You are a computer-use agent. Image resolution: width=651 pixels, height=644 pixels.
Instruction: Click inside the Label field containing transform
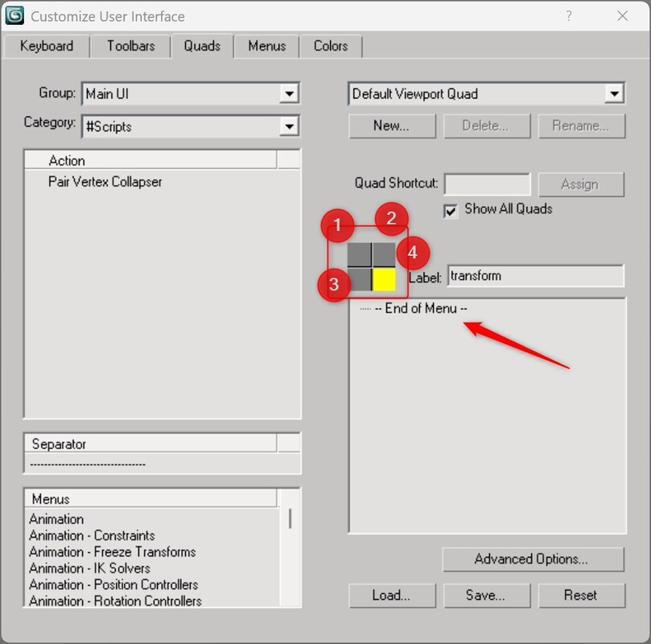click(535, 276)
